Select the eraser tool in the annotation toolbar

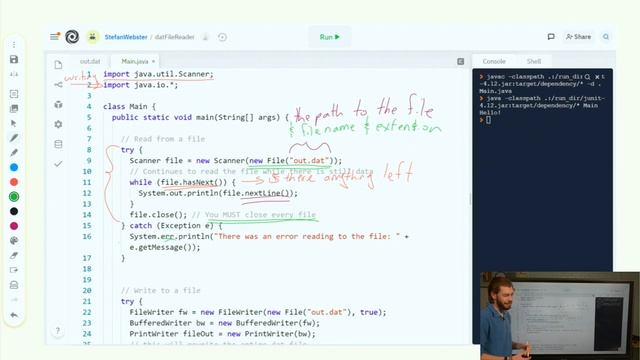coord(14,256)
